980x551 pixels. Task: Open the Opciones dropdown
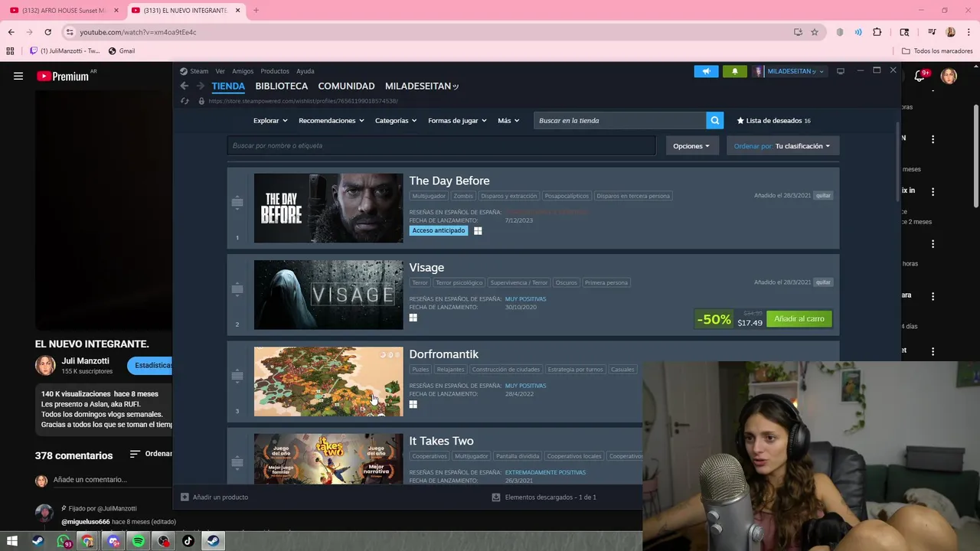[x=691, y=146]
